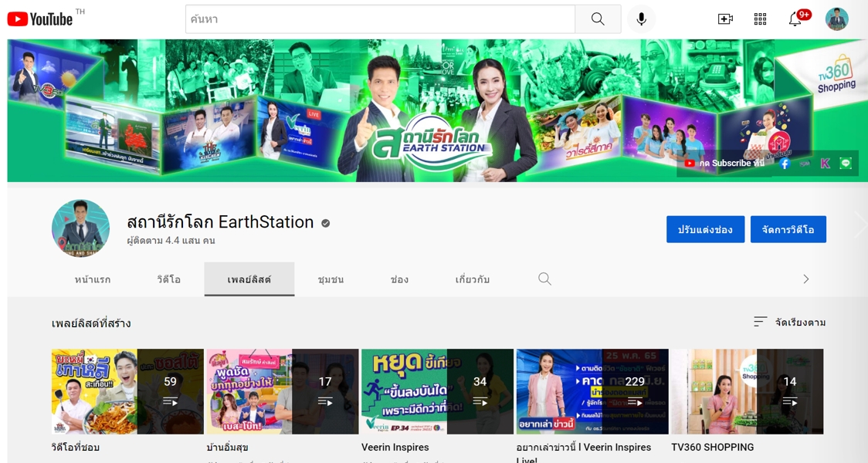Click the วิดีโอที่ชอบ playlist title
The width and height of the screenshot is (868, 463).
[x=75, y=447]
